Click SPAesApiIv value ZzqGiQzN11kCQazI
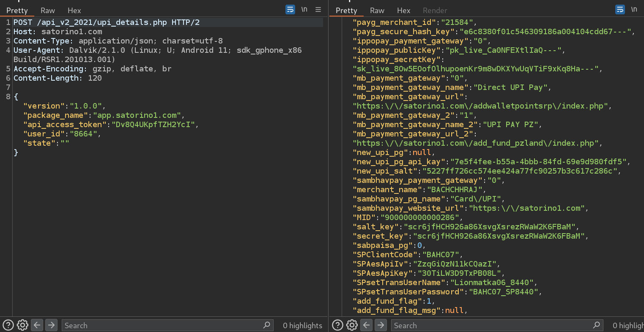Screen dimensions: 644x332 [x=455, y=264]
